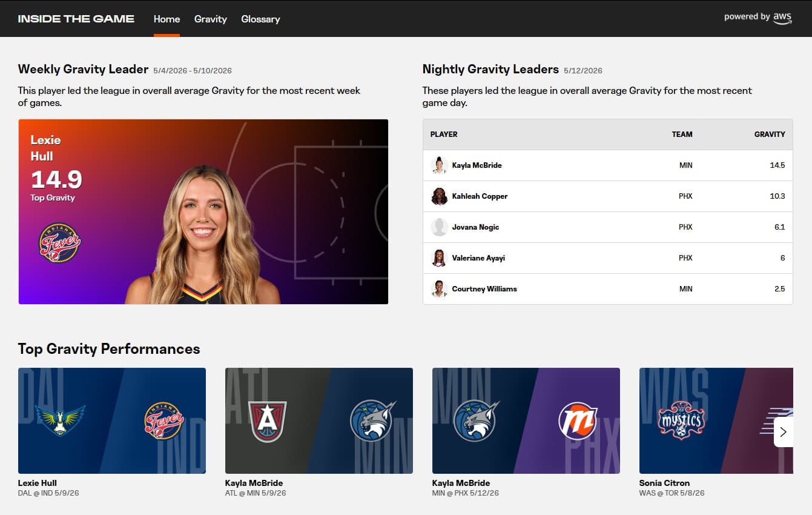Click the 14.9 Top Gravity score

[x=56, y=179]
